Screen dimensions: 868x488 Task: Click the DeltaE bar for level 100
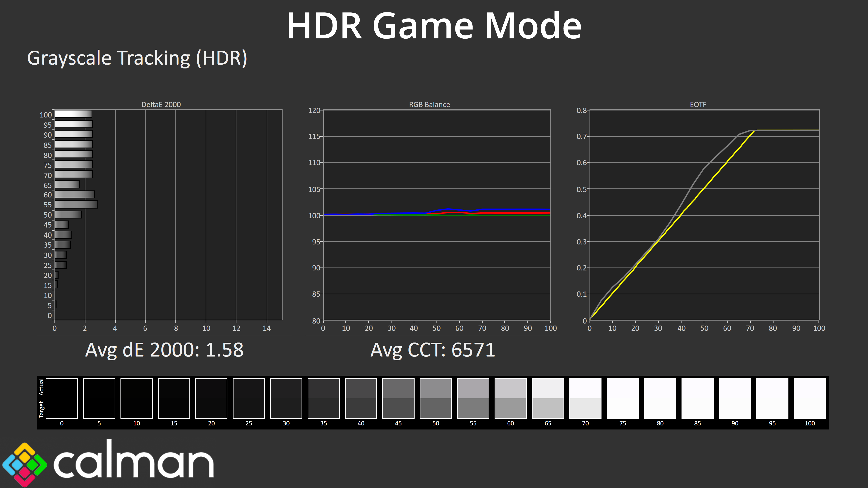[73, 114]
